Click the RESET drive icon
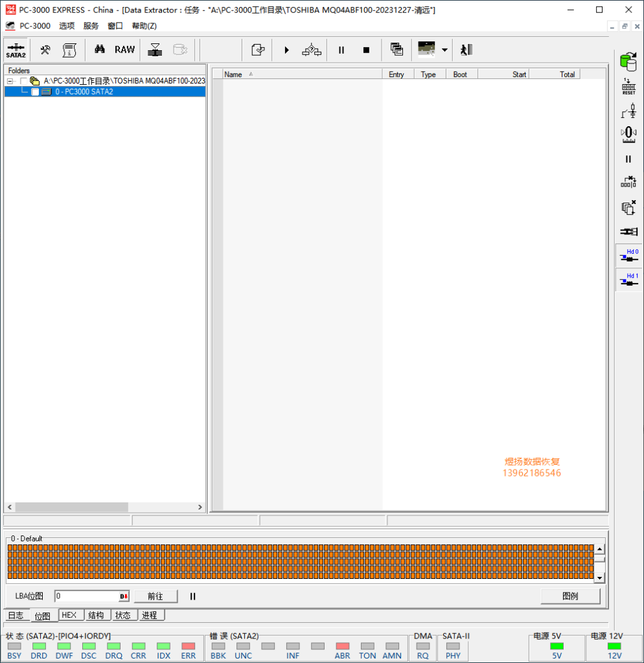Screen dimensions: 644x663 [628, 87]
